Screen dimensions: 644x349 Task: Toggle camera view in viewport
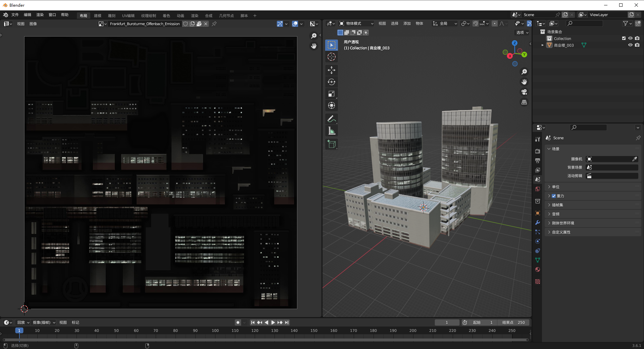pyautogui.click(x=524, y=92)
